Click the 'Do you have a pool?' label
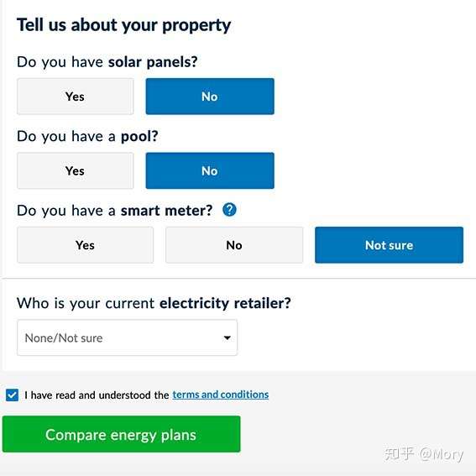The height and width of the screenshot is (476, 476). (x=87, y=137)
